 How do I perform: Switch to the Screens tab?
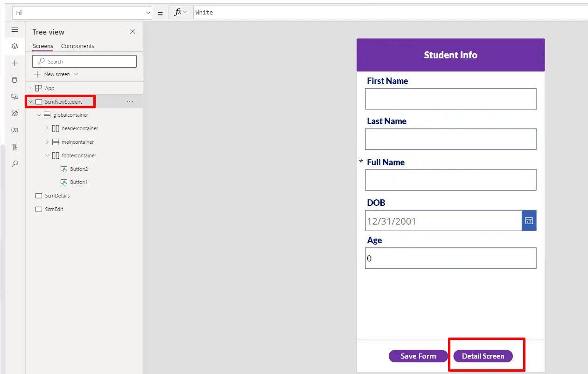click(43, 46)
